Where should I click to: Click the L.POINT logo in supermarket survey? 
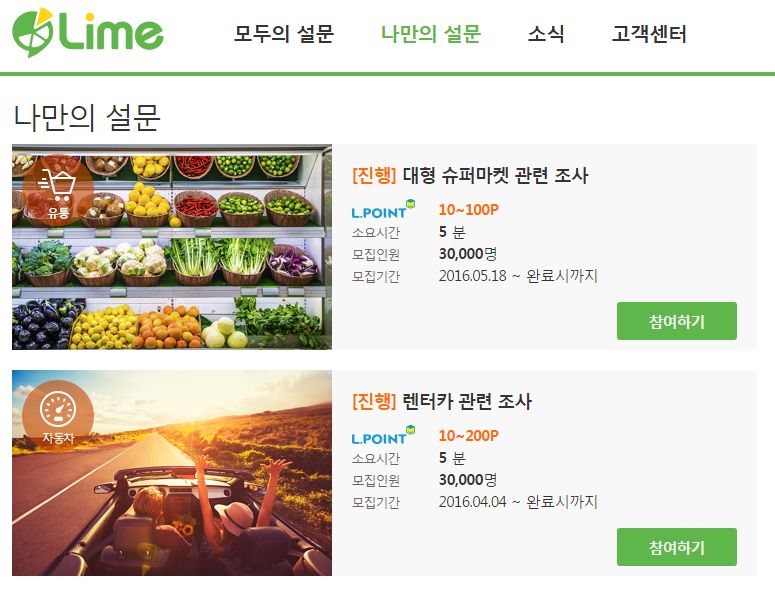pos(383,210)
